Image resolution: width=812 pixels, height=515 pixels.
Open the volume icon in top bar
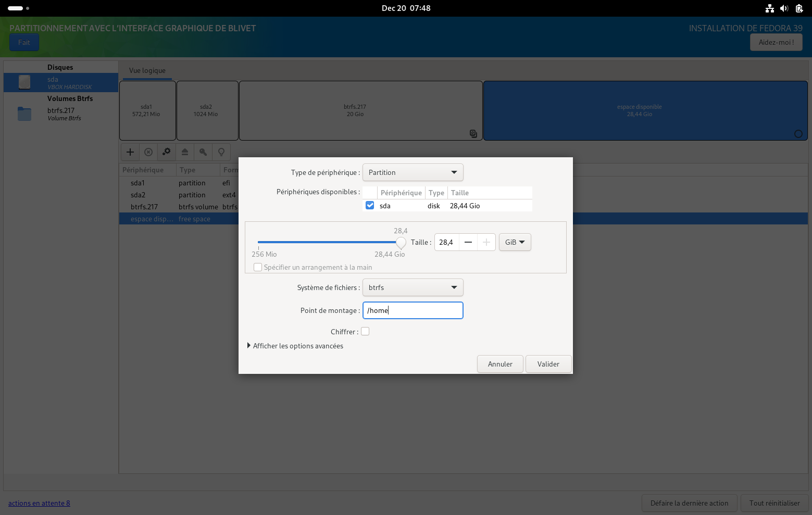point(784,8)
